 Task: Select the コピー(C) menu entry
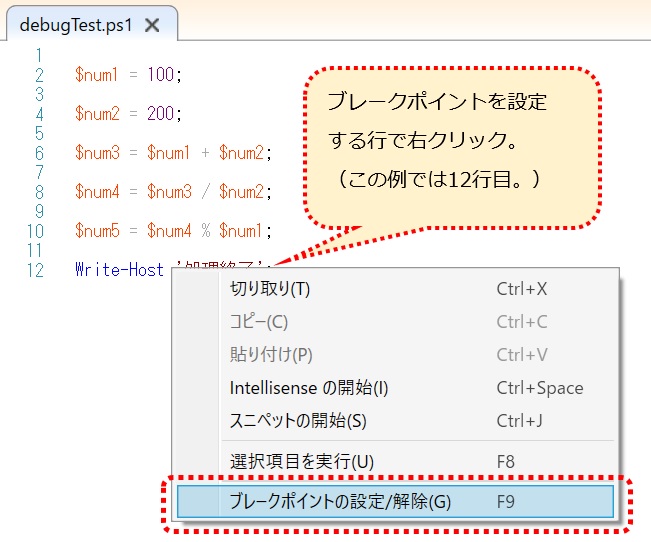coord(258,322)
